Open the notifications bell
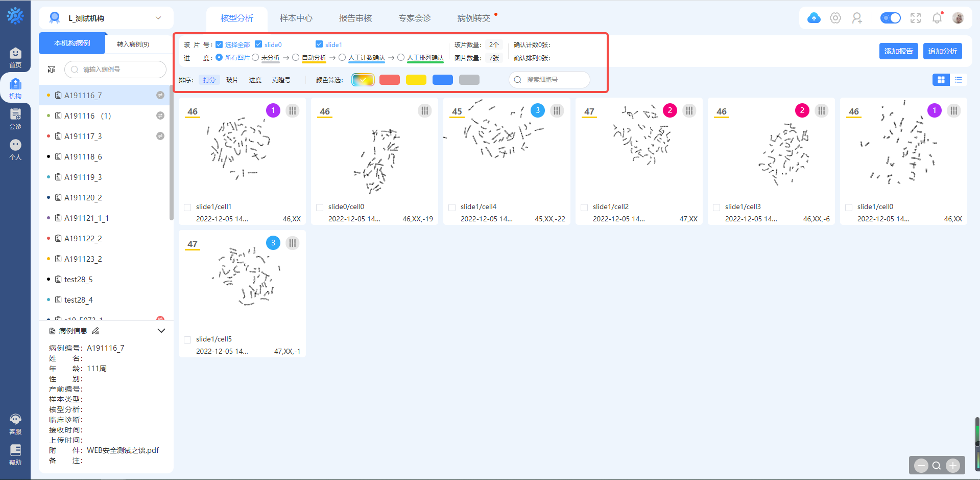 (937, 18)
